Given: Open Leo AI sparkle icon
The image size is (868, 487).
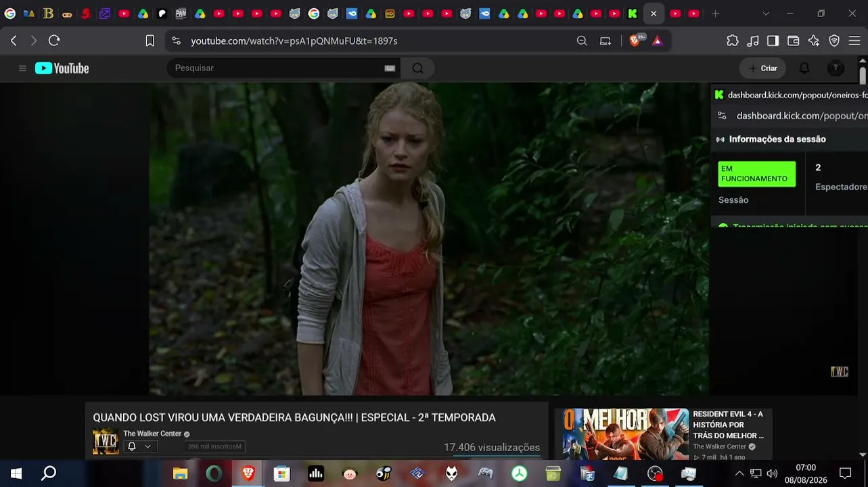Looking at the screenshot, I should (814, 41).
